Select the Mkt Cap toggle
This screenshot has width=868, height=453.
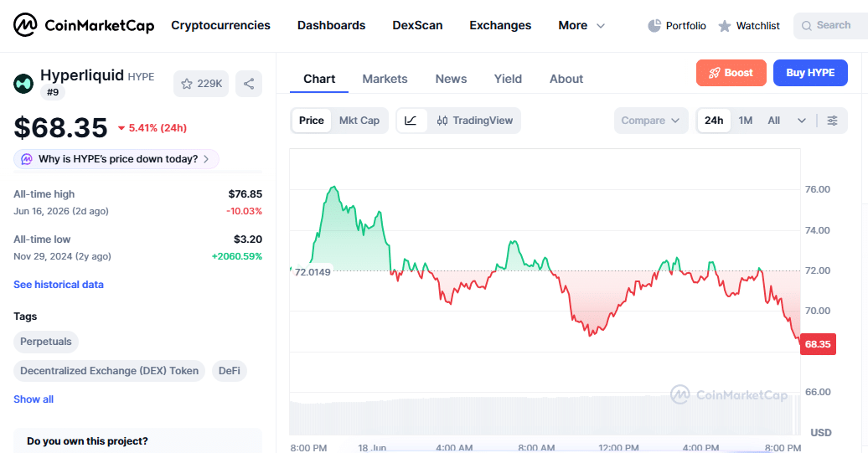(359, 121)
